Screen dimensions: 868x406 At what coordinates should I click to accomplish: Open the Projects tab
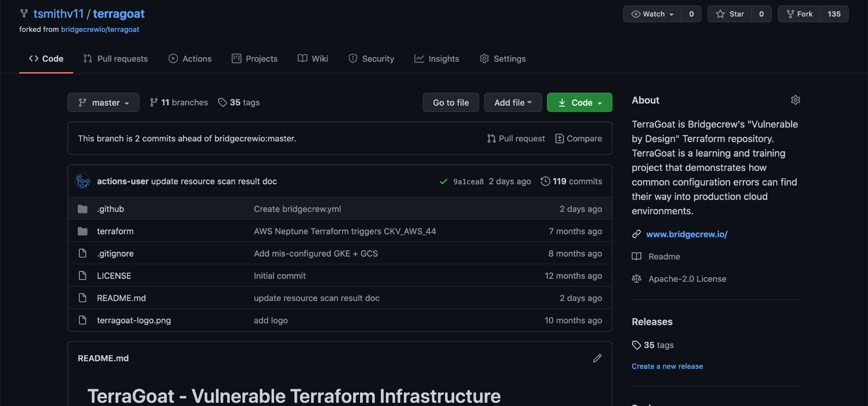point(254,59)
